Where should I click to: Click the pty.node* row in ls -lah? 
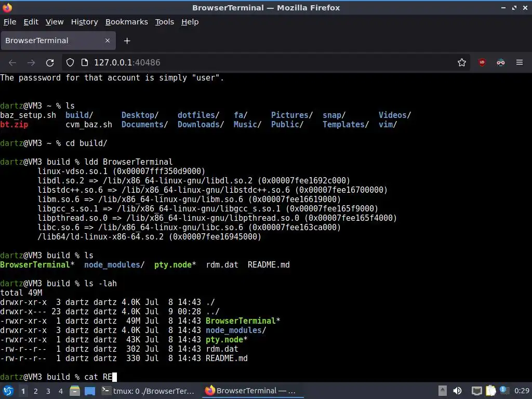[124, 340]
